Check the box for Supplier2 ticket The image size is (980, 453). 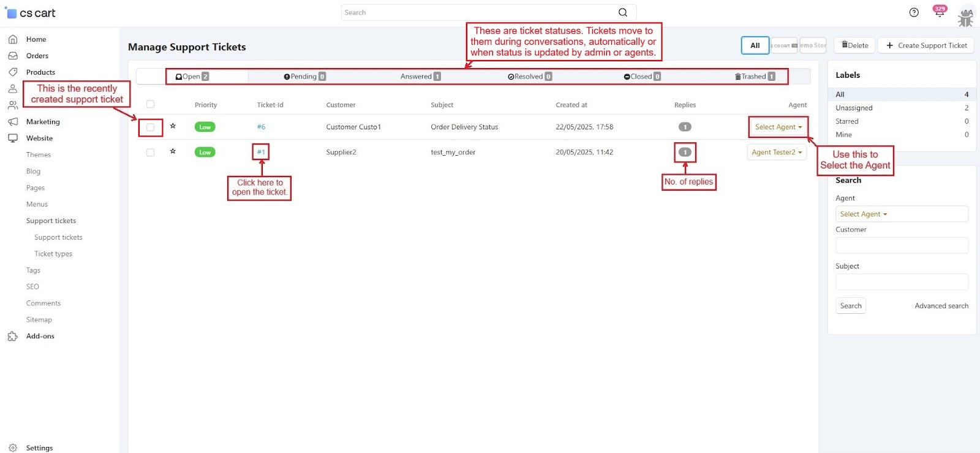pos(150,153)
